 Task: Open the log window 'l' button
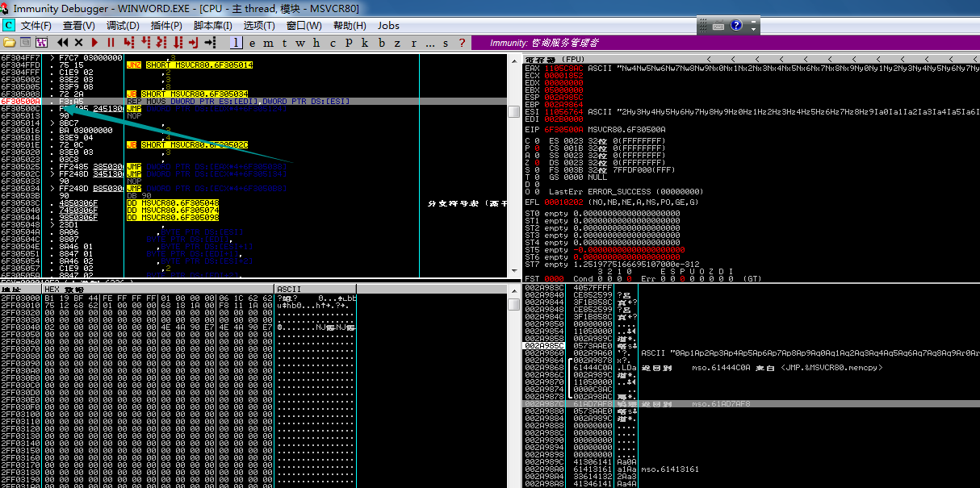[236, 43]
